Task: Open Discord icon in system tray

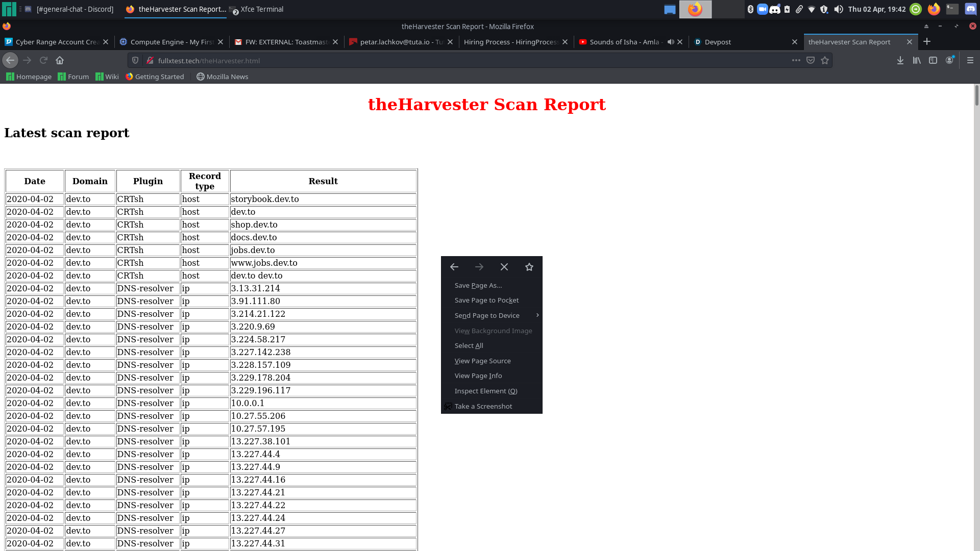Action: [x=775, y=9]
